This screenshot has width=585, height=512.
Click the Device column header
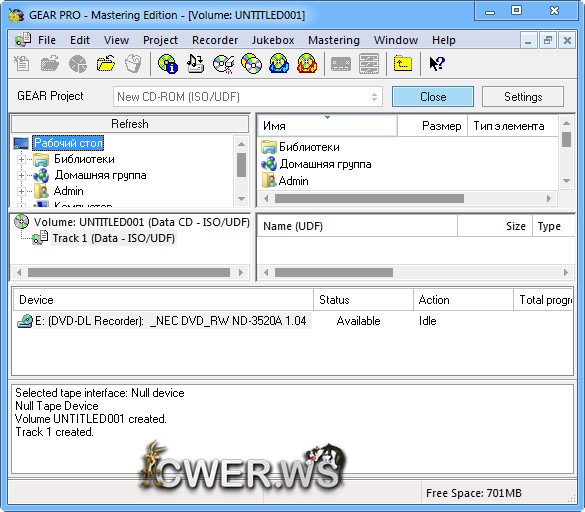(x=163, y=300)
